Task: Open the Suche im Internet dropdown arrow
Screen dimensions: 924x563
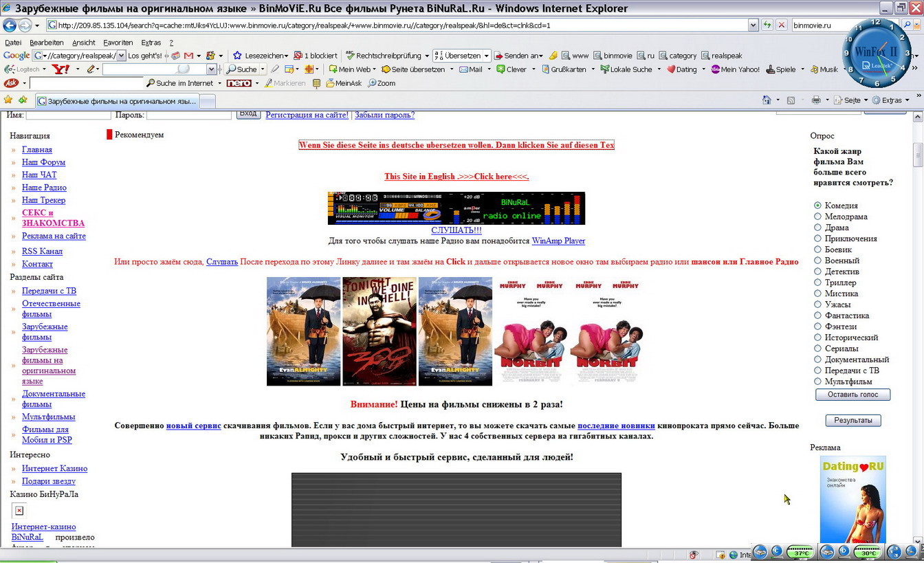Action: tap(220, 83)
